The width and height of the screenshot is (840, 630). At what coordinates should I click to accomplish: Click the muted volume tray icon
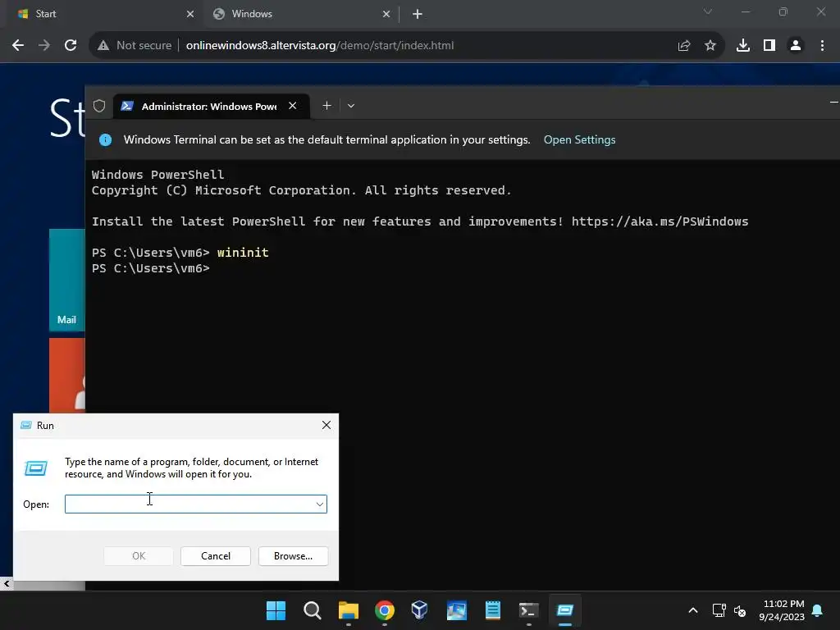tap(741, 610)
